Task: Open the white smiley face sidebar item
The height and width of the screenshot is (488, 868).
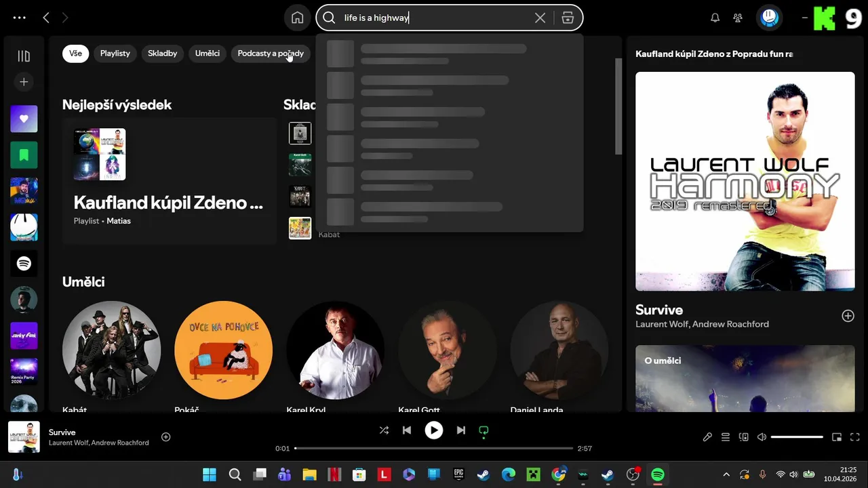Action: (x=24, y=227)
